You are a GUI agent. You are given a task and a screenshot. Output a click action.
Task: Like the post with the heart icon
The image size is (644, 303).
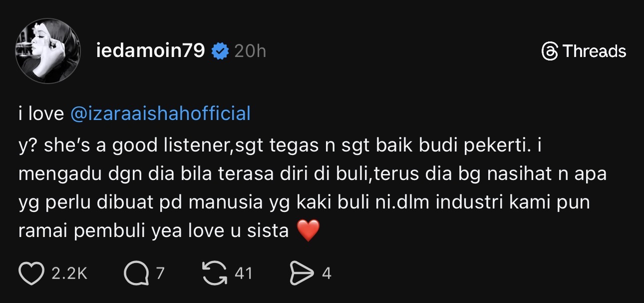tap(31, 273)
